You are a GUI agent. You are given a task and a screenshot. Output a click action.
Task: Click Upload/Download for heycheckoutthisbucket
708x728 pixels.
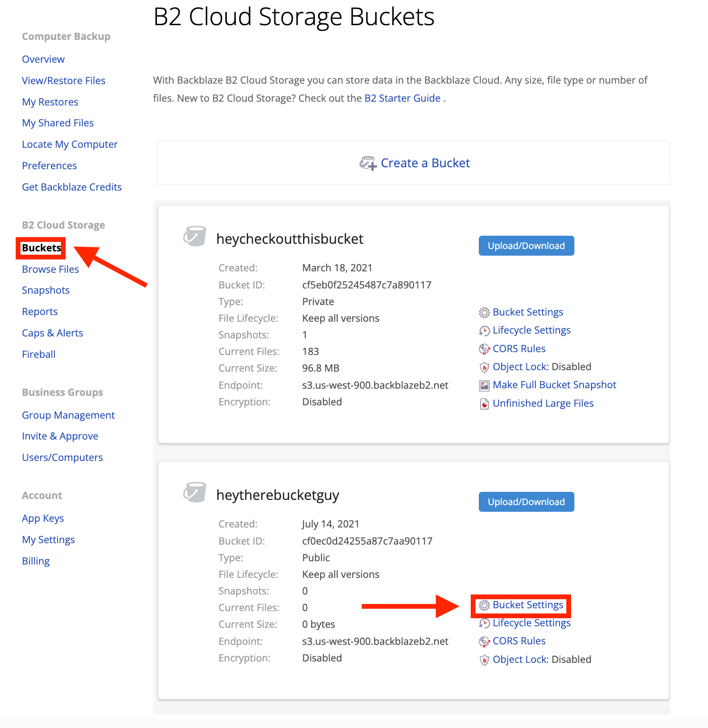tap(526, 246)
